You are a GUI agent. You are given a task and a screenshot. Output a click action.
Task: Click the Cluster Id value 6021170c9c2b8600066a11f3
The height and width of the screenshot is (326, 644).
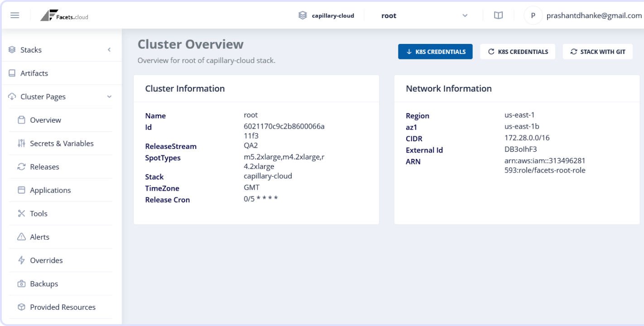[x=284, y=131]
